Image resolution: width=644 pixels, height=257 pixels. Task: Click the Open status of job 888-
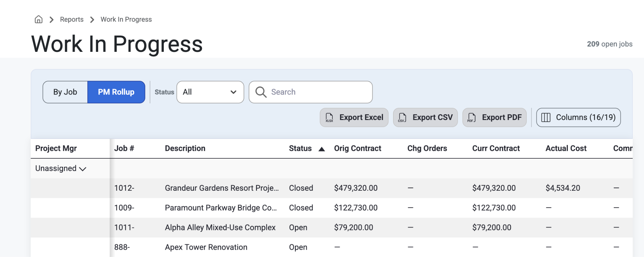298,247
